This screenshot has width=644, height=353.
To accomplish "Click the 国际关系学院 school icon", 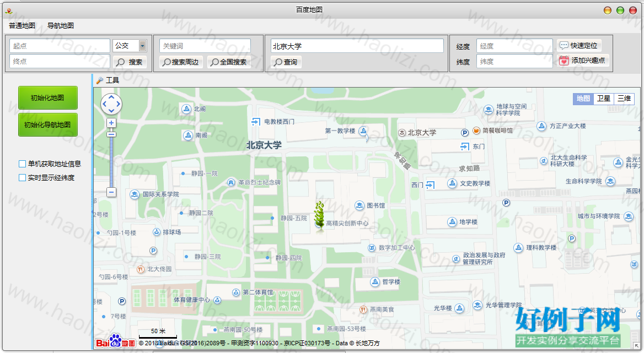I will pyautogui.click(x=135, y=194).
